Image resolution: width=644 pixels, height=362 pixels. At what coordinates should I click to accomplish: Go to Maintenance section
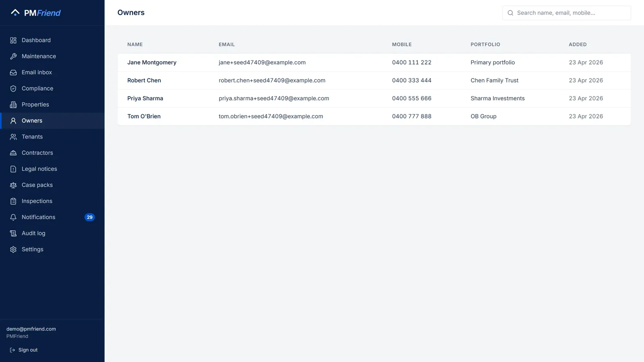[x=52, y=56]
